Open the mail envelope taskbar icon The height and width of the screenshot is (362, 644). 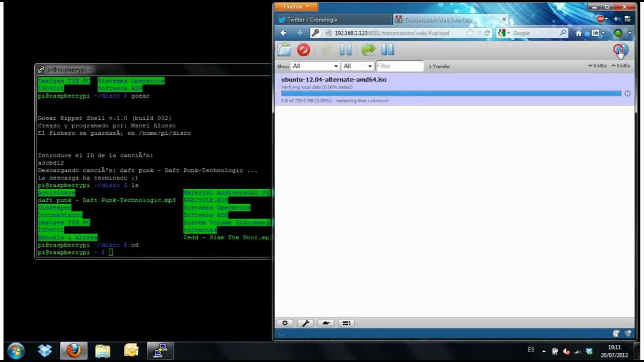point(131,350)
